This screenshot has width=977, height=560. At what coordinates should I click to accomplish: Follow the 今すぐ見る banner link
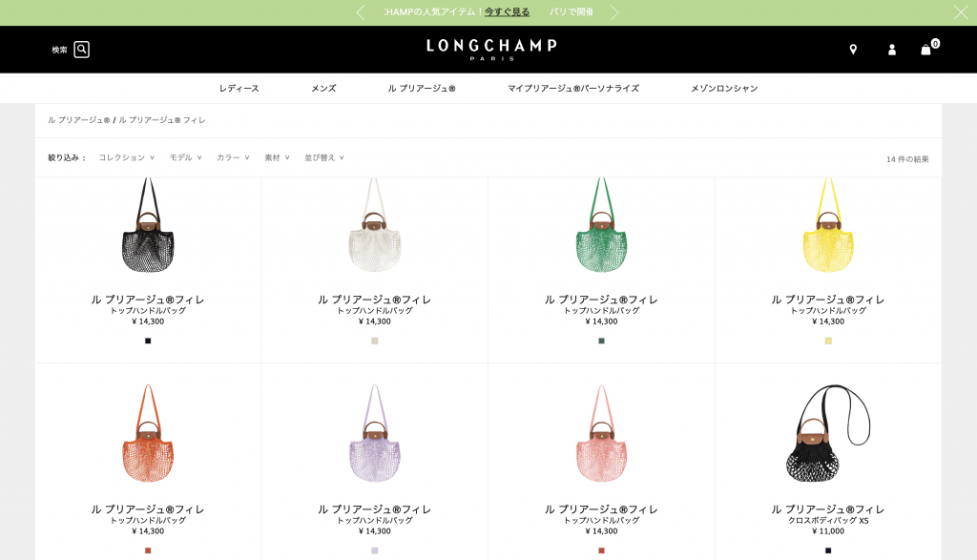508,11
